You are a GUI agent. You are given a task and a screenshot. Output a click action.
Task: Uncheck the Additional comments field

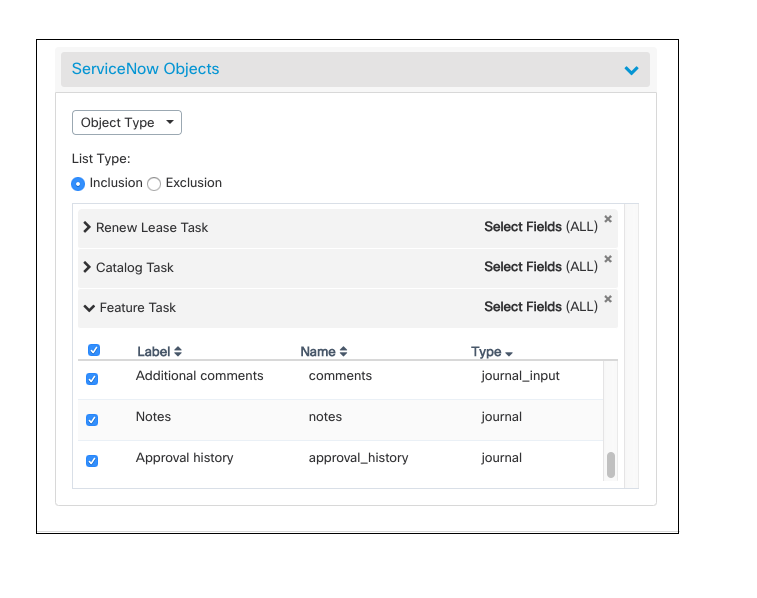tap(92, 379)
